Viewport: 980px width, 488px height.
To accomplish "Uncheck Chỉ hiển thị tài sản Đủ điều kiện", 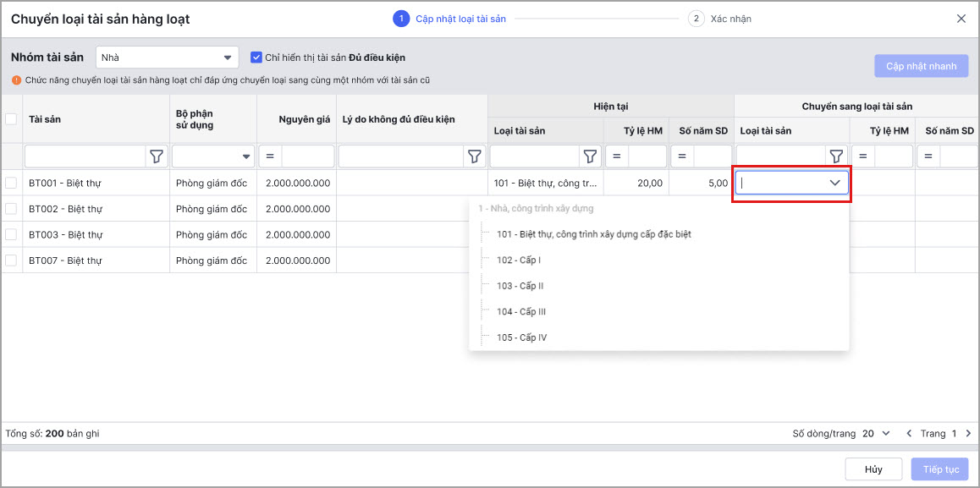I will [256, 58].
